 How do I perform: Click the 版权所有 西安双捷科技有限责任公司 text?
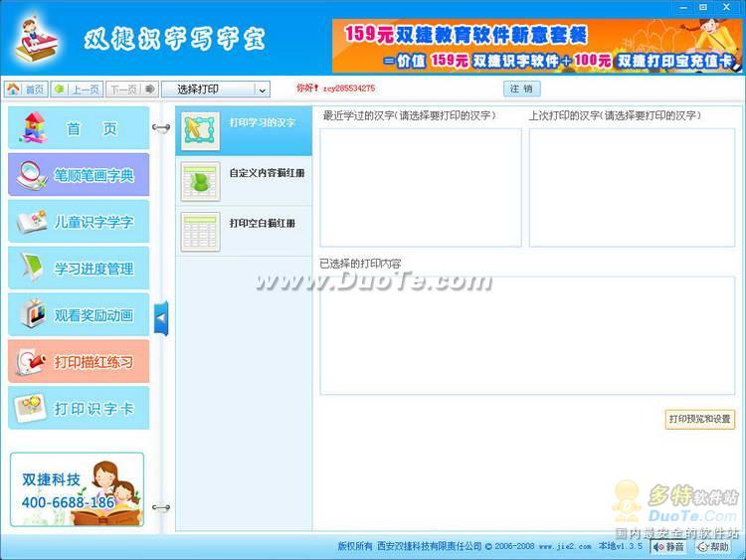(410, 546)
